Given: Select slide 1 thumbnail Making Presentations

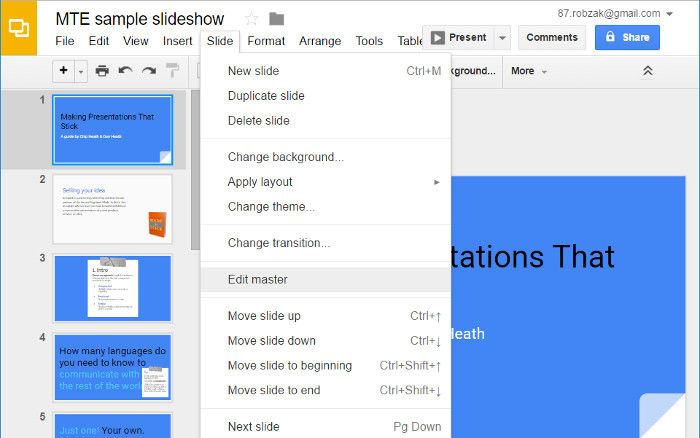Looking at the screenshot, I should tap(112, 130).
